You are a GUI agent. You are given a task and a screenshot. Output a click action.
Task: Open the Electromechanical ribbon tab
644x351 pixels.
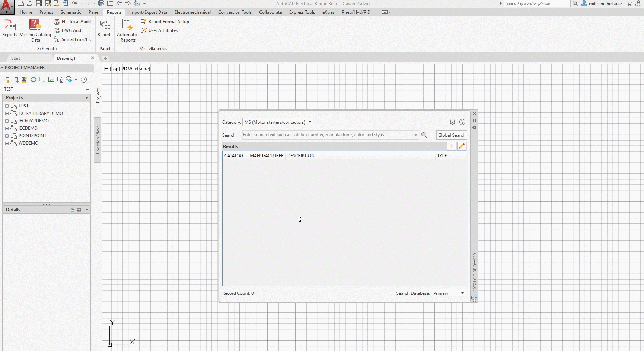(192, 12)
